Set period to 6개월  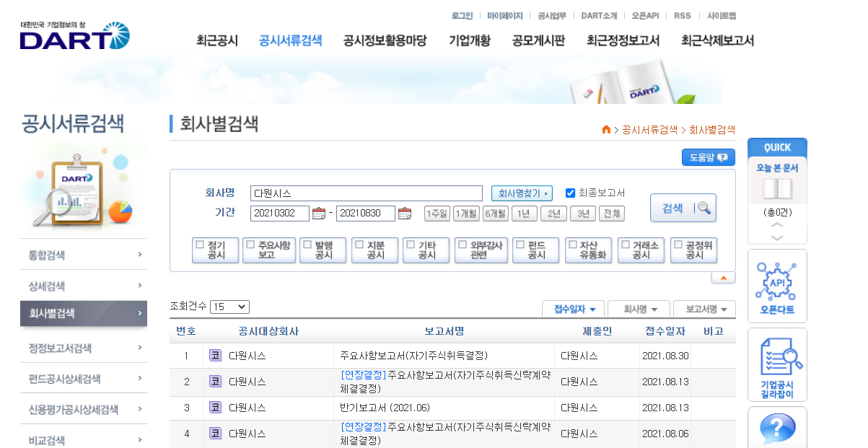pyautogui.click(x=495, y=214)
